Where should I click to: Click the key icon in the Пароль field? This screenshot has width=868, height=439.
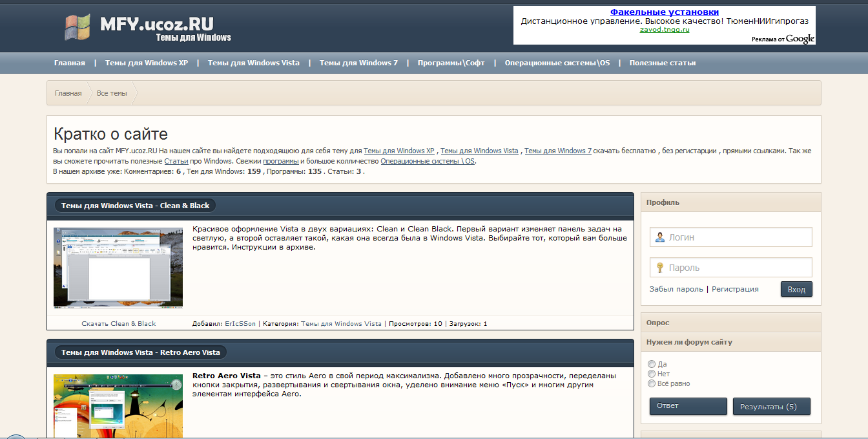659,268
